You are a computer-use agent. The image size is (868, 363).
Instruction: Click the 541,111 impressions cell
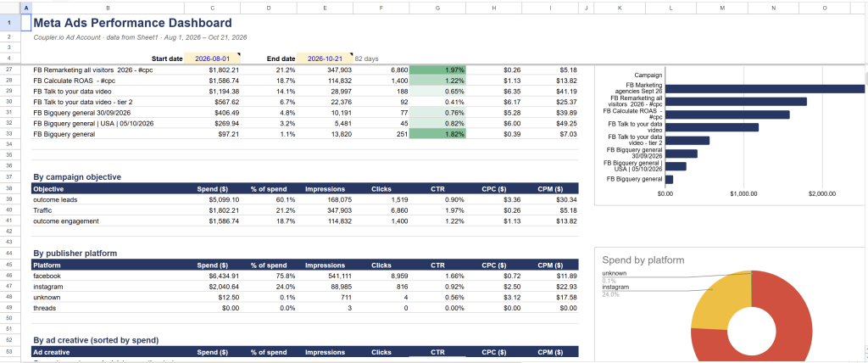tap(325, 276)
